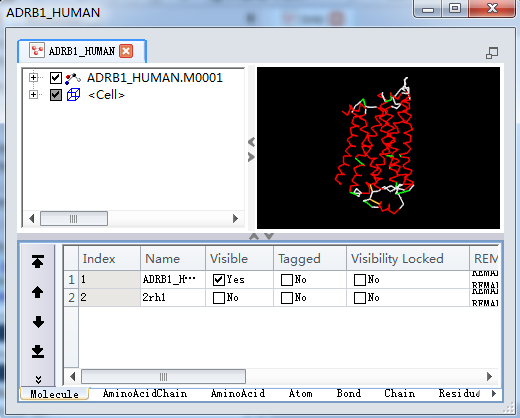This screenshot has height=418, width=520.
Task: Switch to the Atom tab
Action: click(301, 394)
